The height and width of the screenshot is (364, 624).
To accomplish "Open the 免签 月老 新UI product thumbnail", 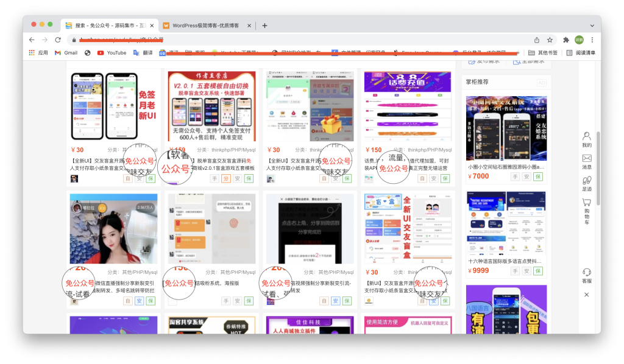I will (x=113, y=106).
